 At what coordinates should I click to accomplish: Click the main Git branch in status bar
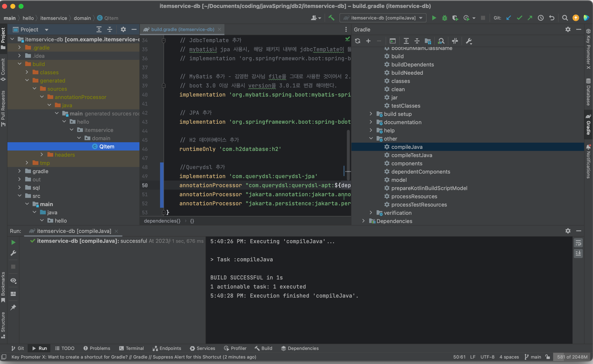pos(533,357)
